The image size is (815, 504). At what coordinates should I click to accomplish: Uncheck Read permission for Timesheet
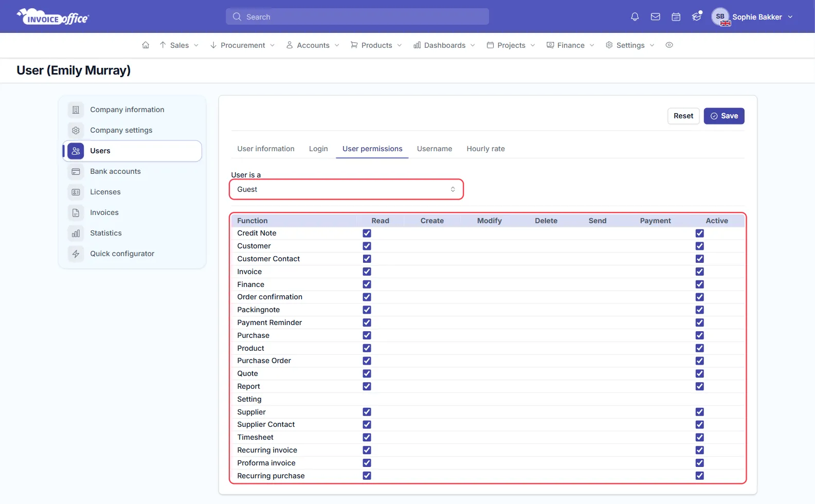click(367, 437)
